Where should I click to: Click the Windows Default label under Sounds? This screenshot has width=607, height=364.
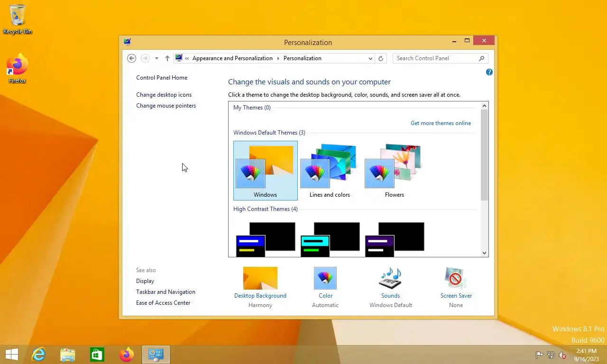(x=391, y=305)
